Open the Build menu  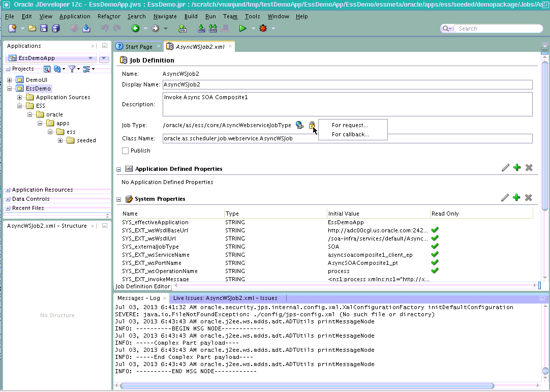[191, 16]
